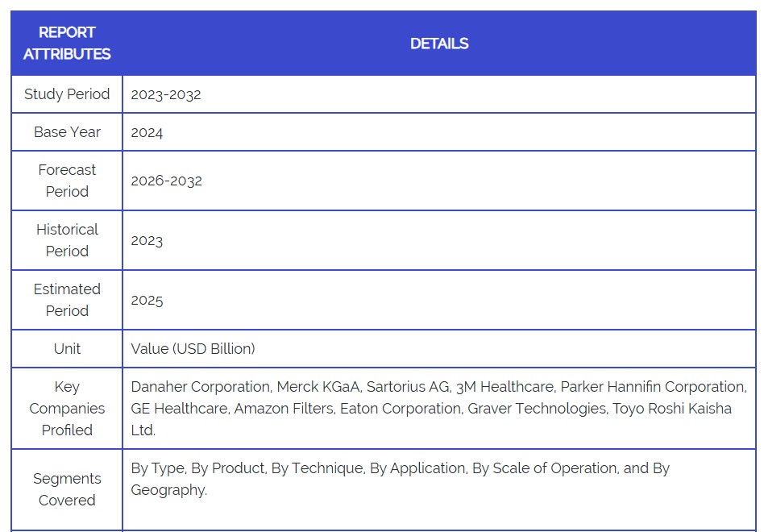Select the Segments Covered row label
764x532 pixels.
[67, 489]
